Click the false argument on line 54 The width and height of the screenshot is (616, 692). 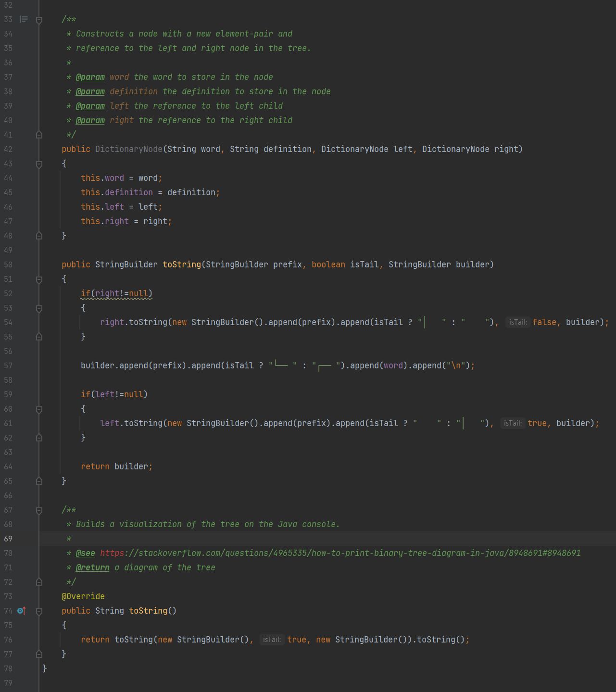pos(544,322)
